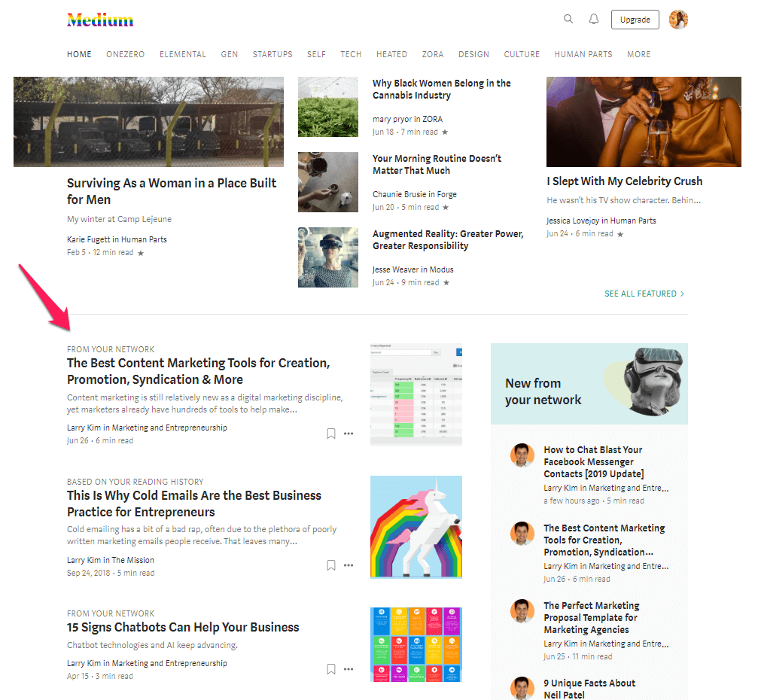Viewport: 758px width, 700px height.
Task: Open three-dot menu for Chatbots article
Action: pos(349,669)
